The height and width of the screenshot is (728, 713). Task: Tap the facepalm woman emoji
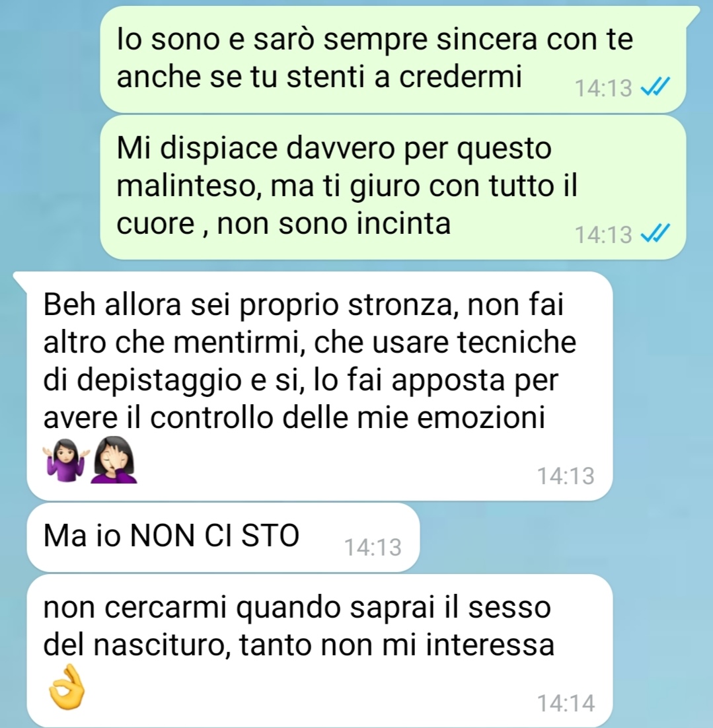[114, 460]
